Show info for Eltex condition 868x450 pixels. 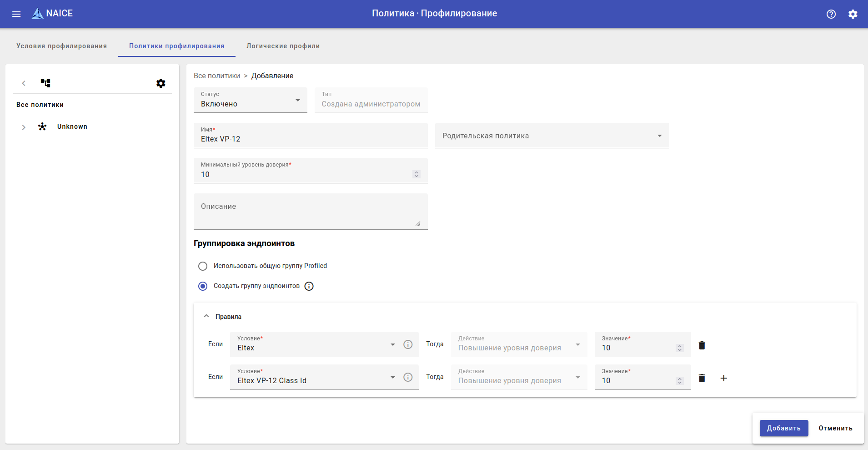click(408, 344)
